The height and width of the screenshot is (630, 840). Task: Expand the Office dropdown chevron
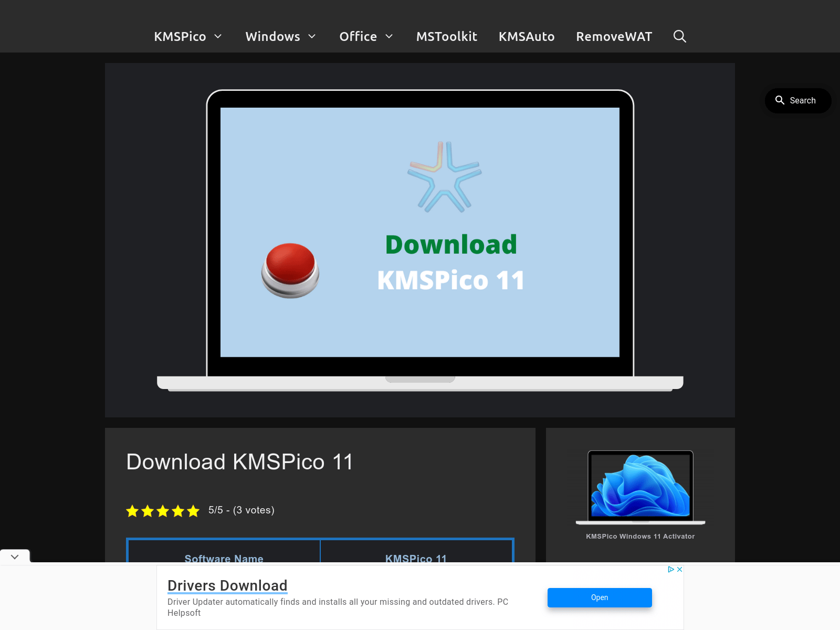[389, 36]
